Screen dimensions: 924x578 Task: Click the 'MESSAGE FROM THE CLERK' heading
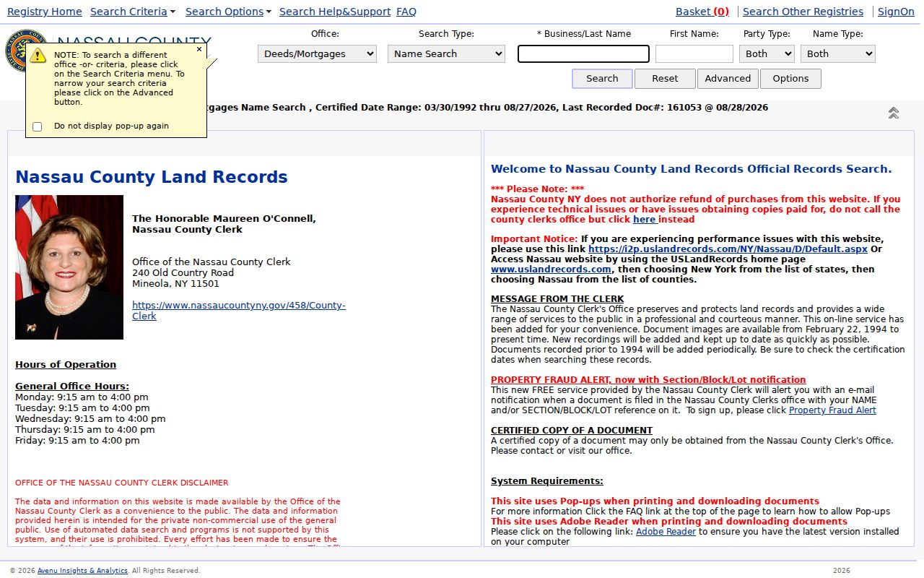pos(557,299)
